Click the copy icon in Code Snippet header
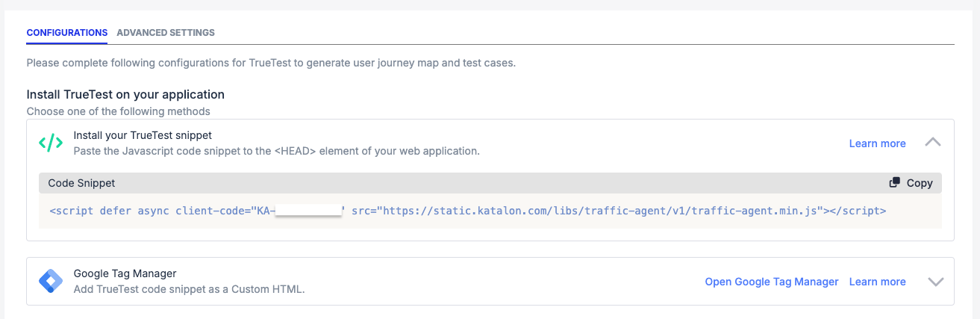Image resolution: width=980 pixels, height=319 pixels. [x=895, y=183]
